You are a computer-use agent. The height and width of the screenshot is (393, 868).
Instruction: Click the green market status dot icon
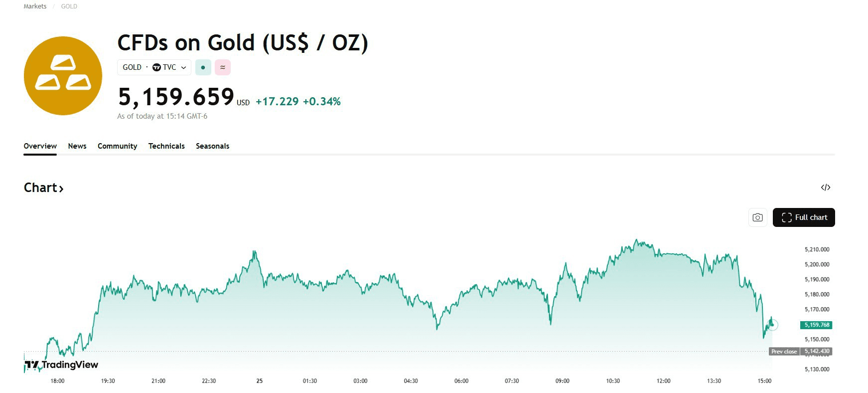tap(203, 67)
